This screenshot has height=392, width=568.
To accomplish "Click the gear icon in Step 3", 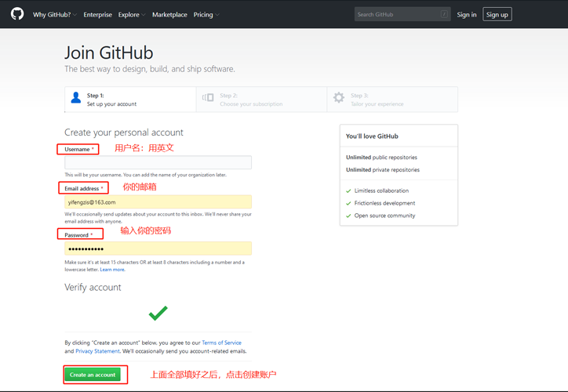I will click(339, 97).
